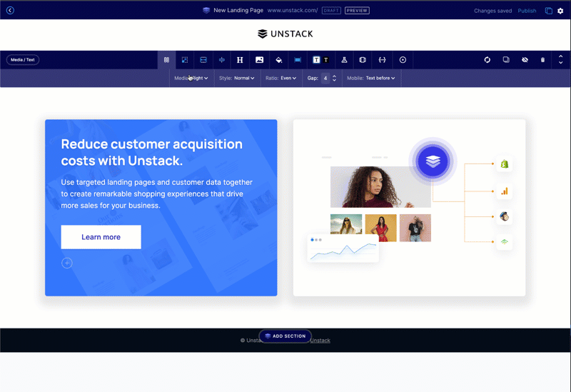Viewport: 571px width, 392px height.
Task: Click the 'Use targeted landing pages' paragraph
Action: coord(156,194)
